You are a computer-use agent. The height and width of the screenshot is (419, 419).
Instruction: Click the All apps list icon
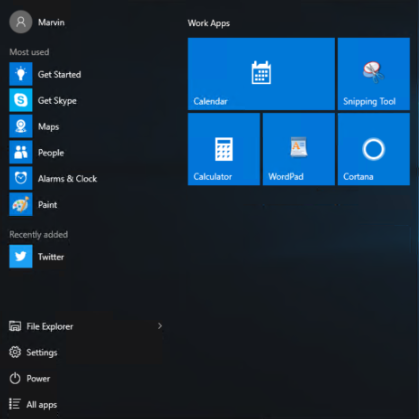(15, 404)
